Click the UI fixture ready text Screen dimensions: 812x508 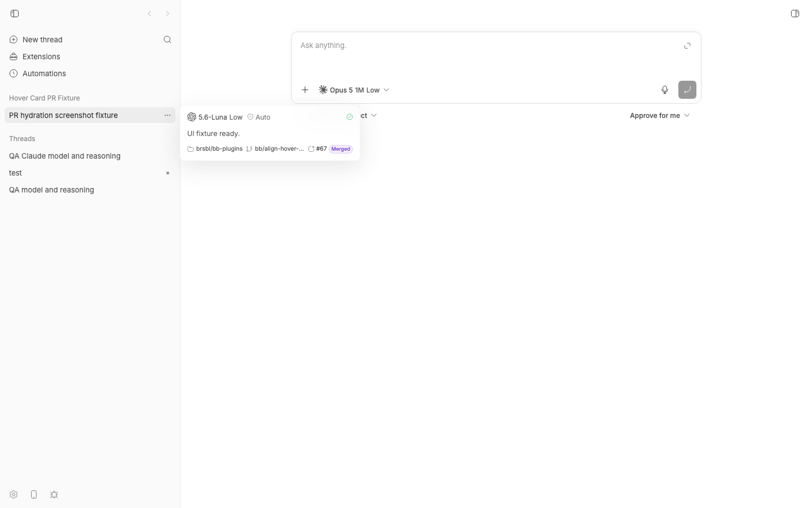[x=214, y=134]
